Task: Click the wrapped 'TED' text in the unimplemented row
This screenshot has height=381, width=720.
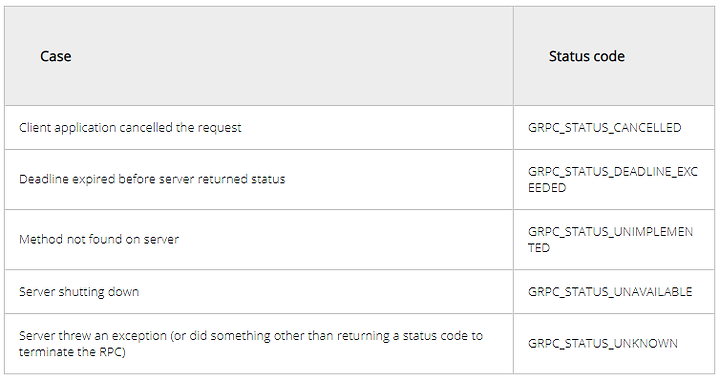Action: [539, 248]
